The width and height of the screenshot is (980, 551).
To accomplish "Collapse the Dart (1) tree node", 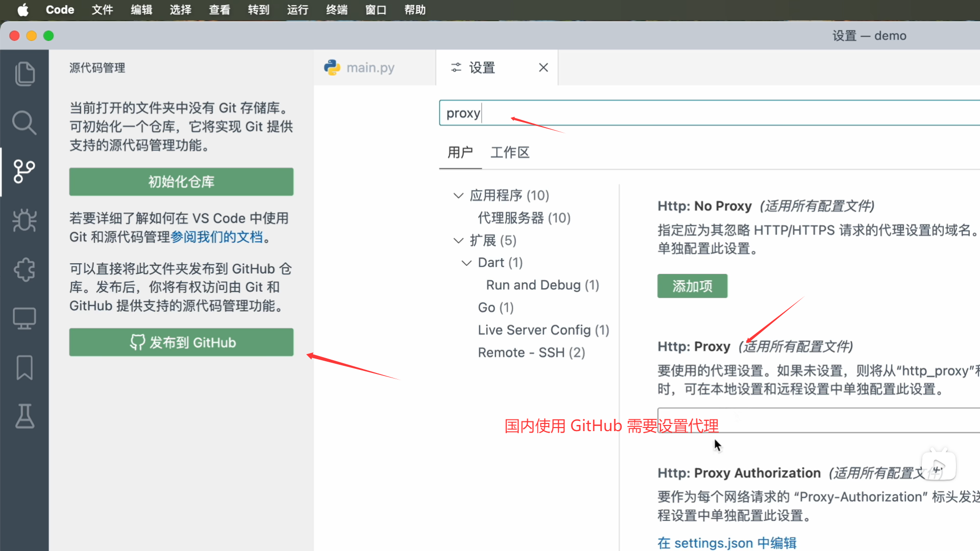I will (x=467, y=263).
